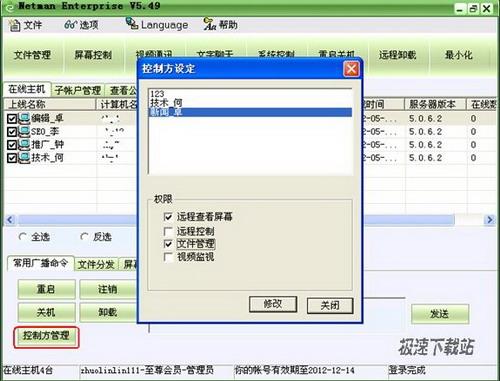Uncheck the 远程查看屏幕 permission
The image size is (500, 381).
point(168,217)
